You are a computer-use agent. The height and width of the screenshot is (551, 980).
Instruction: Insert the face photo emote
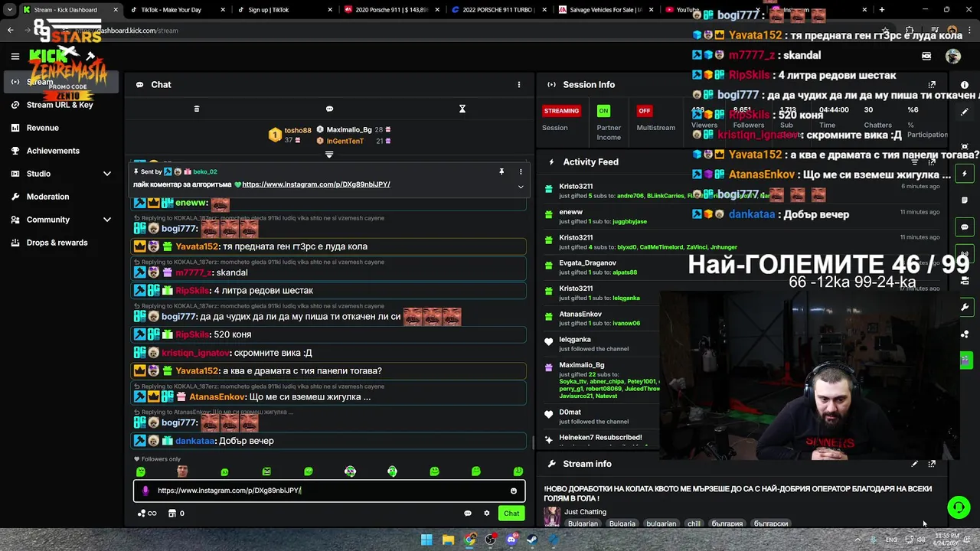coord(182,471)
